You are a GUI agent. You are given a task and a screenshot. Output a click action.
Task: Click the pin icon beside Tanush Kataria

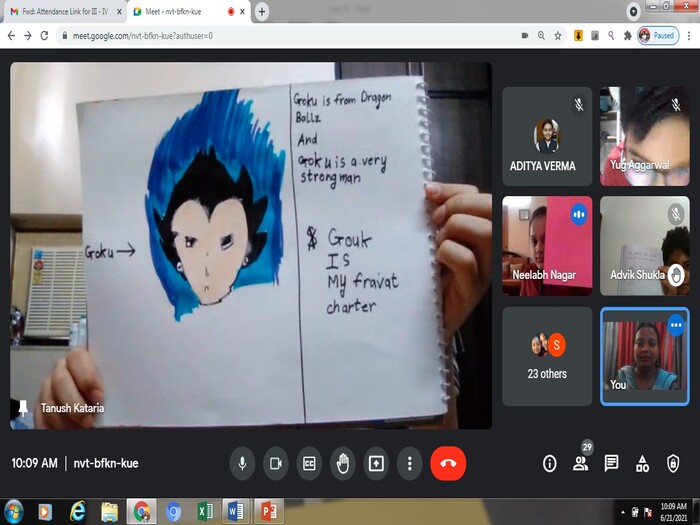pyautogui.click(x=23, y=408)
